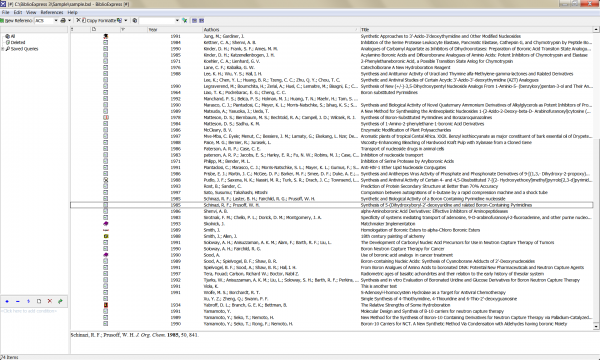
Task: Click the article icon on Kettner 1984 row
Action: click(x=106, y=42)
